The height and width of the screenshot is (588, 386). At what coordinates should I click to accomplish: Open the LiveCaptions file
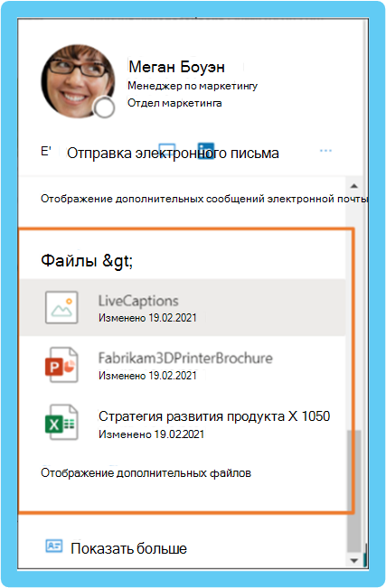(x=183, y=307)
